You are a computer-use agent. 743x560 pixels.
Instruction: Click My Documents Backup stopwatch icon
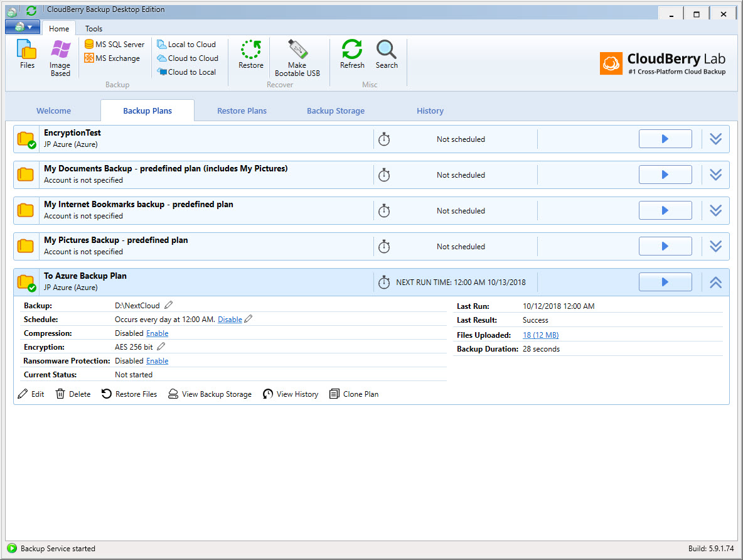click(384, 175)
